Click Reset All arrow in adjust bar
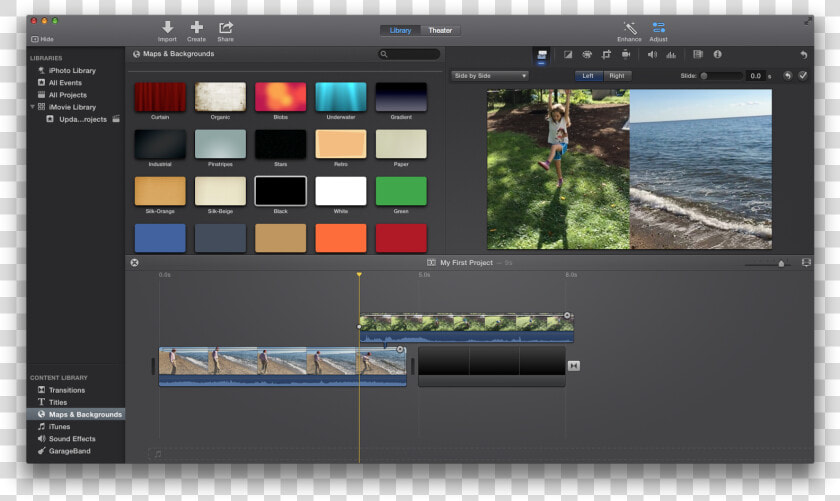 coord(804,55)
